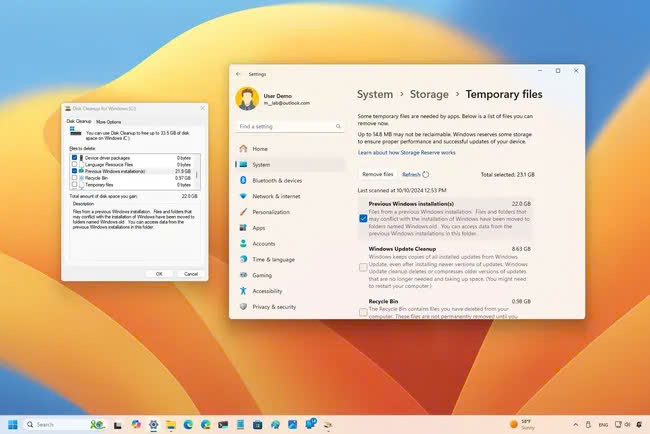
Task: Click the Files to delete list scrollbar
Action: pyautogui.click(x=197, y=170)
